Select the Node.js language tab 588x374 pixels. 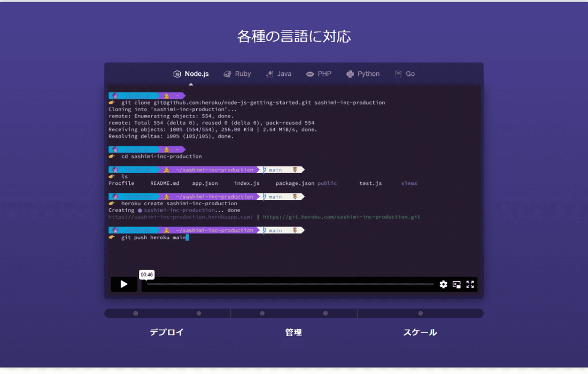point(191,74)
